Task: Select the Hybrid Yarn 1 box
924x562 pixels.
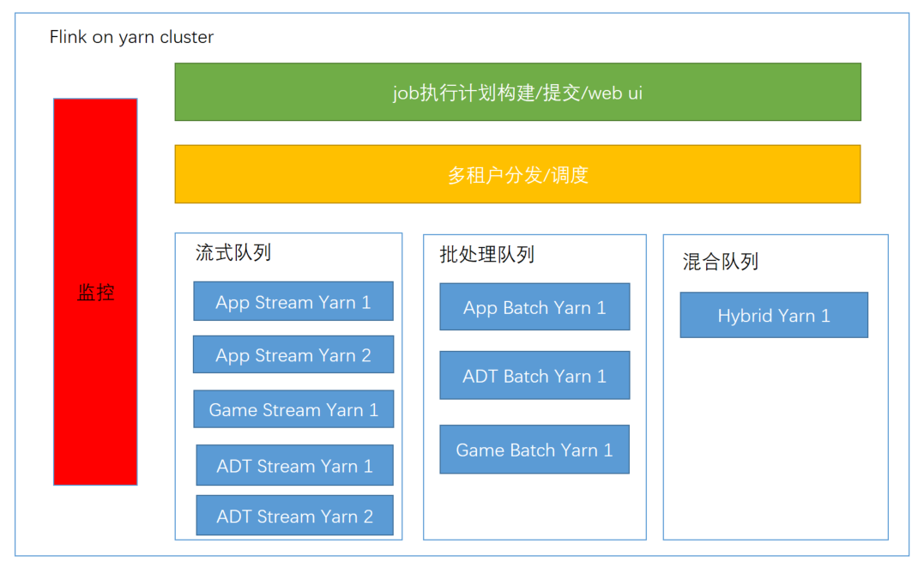Action: [x=774, y=315]
